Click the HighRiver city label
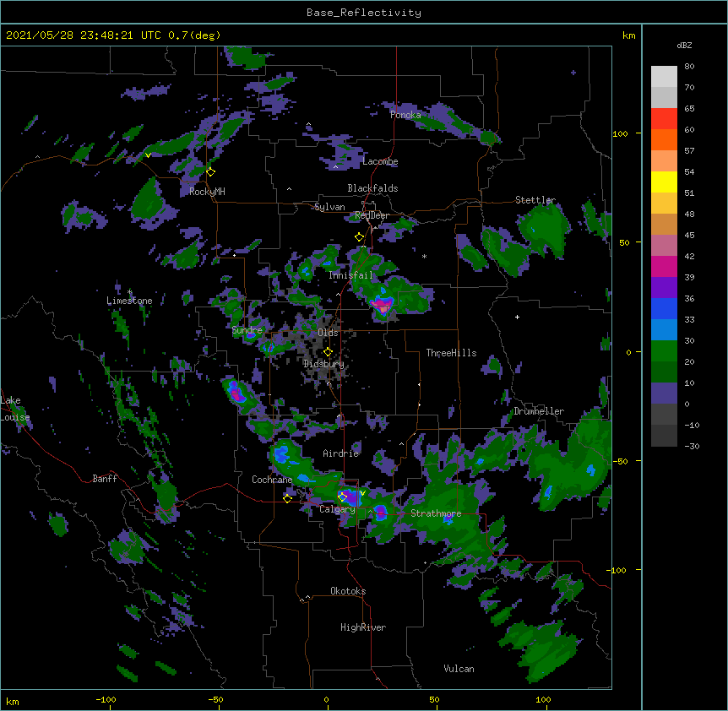 pos(363,627)
